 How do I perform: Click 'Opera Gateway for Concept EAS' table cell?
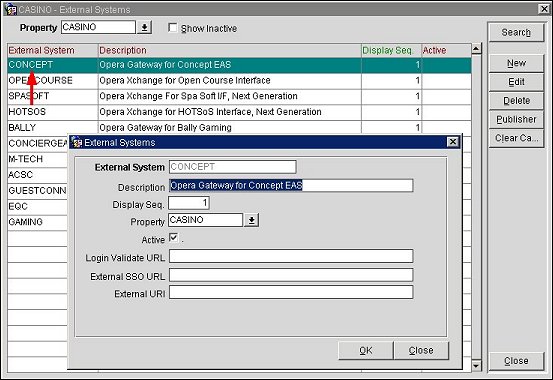point(230,65)
